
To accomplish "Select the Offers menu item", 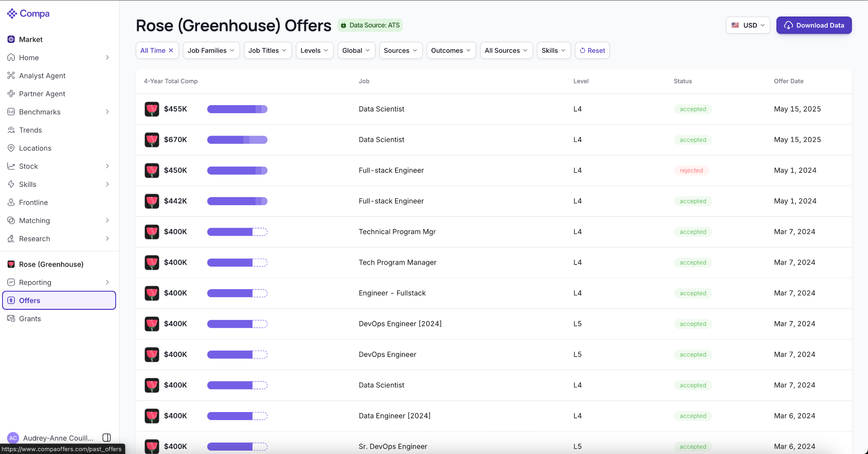I will pos(59,301).
